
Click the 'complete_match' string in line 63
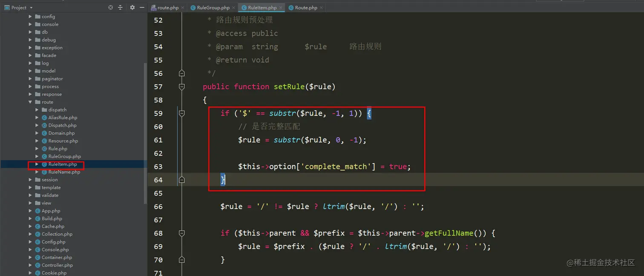336,167
